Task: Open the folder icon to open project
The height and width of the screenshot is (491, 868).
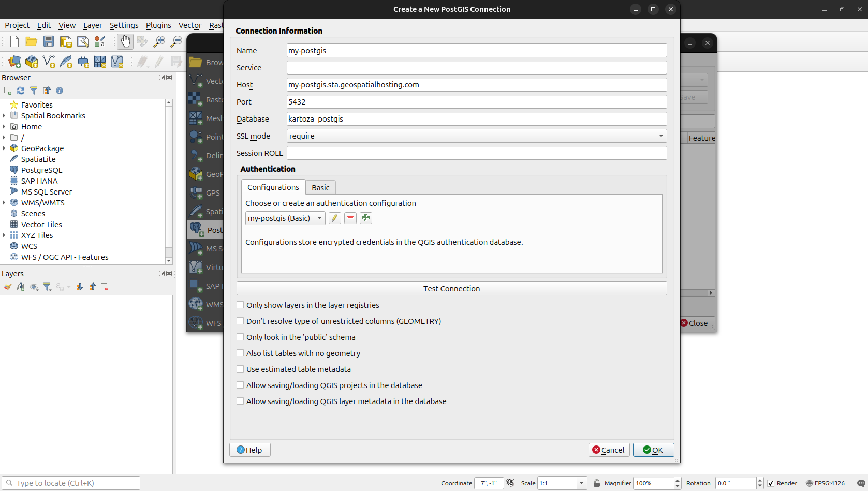Action: (31, 42)
